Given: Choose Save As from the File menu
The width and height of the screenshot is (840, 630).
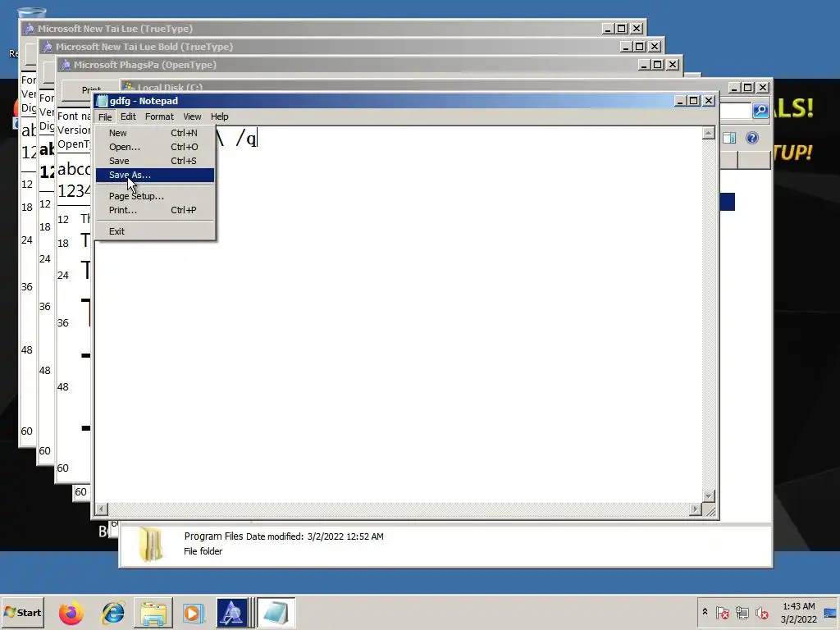Looking at the screenshot, I should (155, 175).
